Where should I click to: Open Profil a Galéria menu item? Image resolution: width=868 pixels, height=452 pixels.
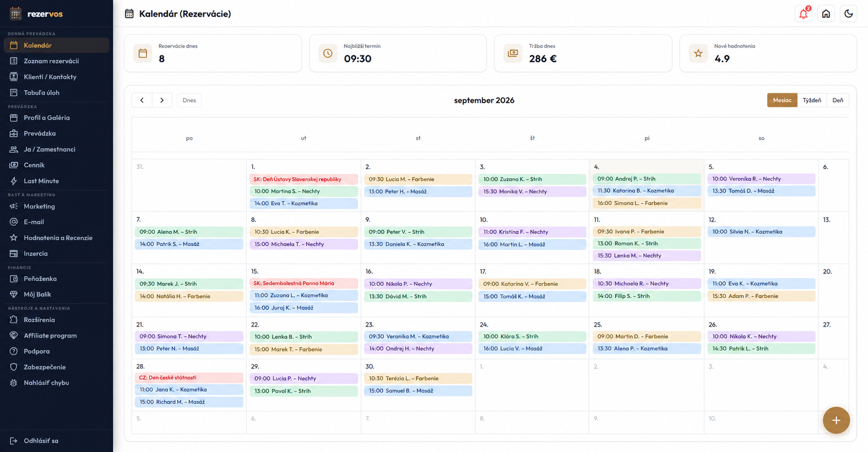(x=56, y=118)
